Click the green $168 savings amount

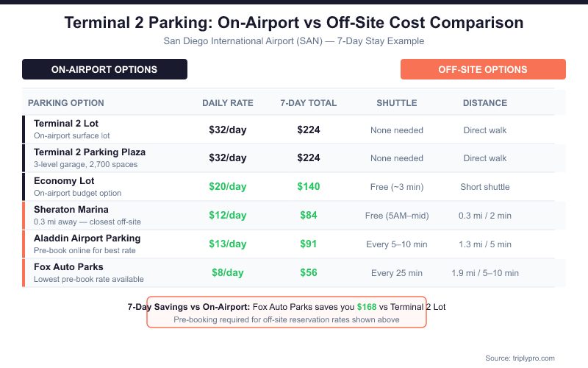coord(367,307)
